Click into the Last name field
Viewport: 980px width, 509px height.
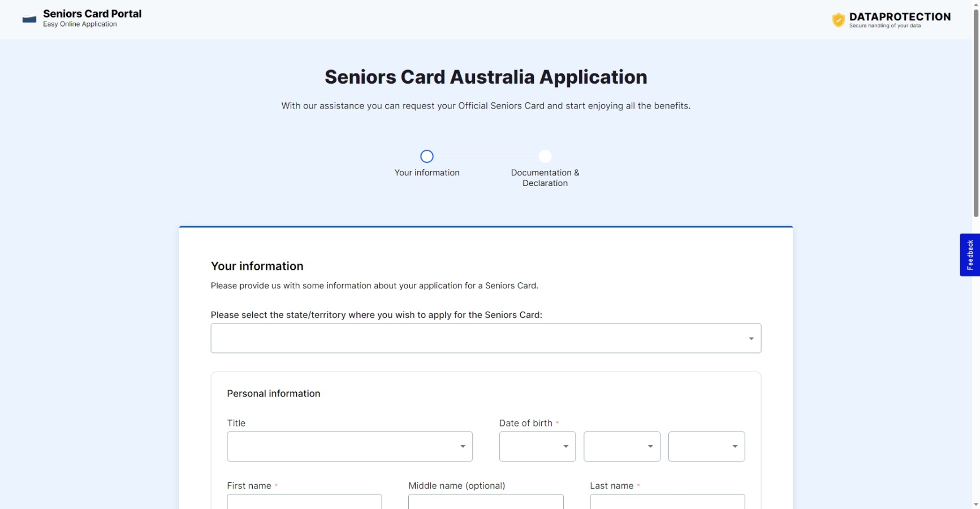click(667, 502)
